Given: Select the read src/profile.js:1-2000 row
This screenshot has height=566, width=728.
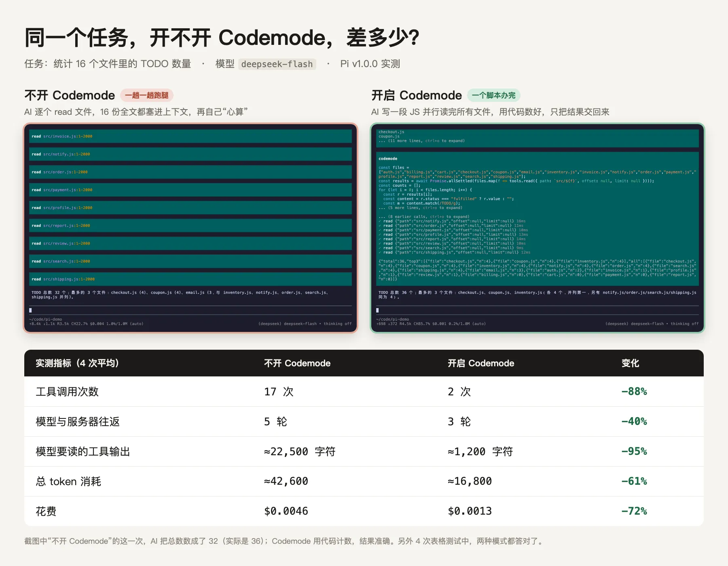Looking at the screenshot, I should 190,207.
